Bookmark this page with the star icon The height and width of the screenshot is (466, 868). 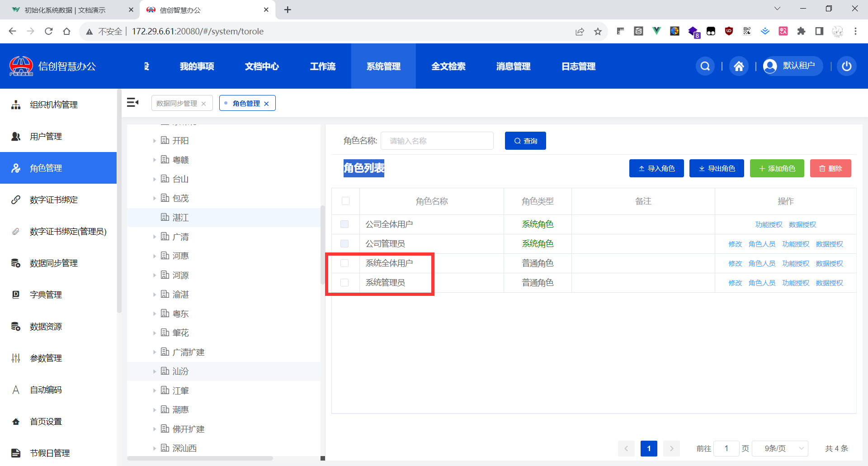[598, 31]
